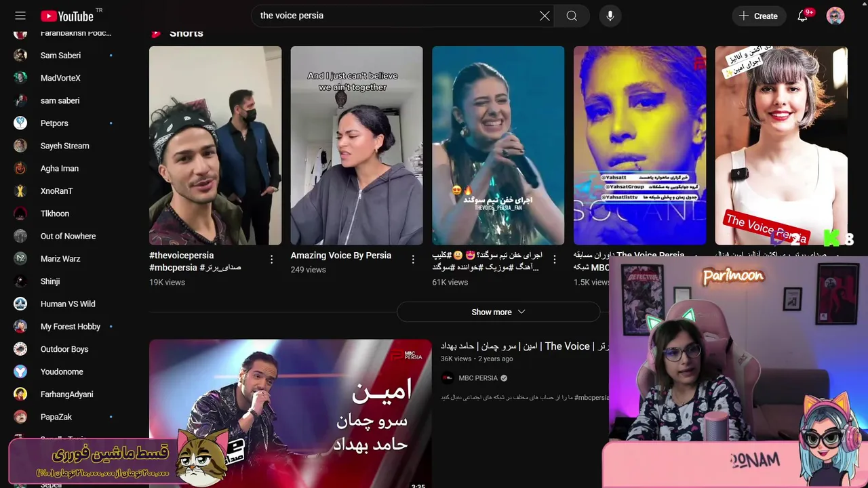This screenshot has height=488, width=868.
Task: Play the 'The Voice Persia' reaction short
Action: coord(781,145)
